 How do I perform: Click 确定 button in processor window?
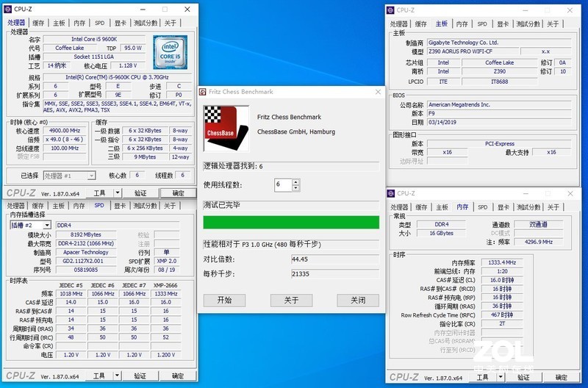click(x=178, y=193)
